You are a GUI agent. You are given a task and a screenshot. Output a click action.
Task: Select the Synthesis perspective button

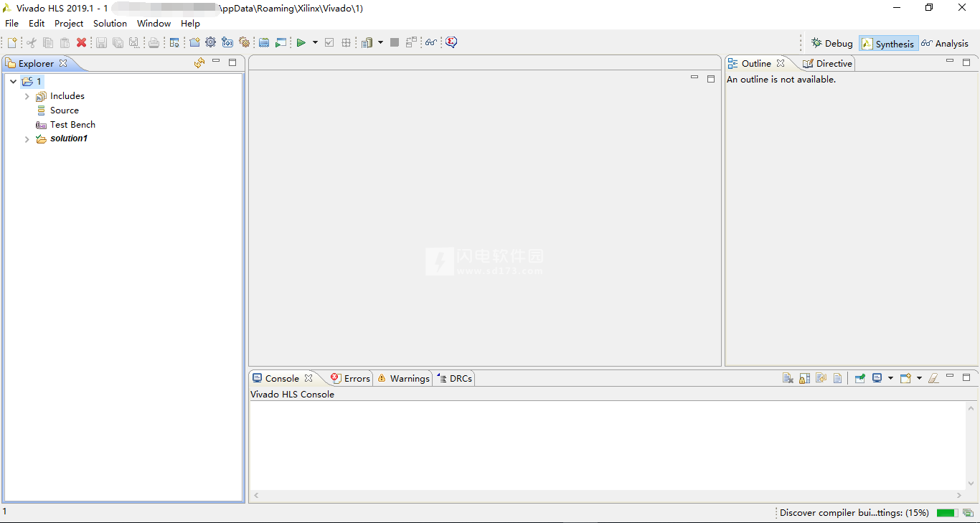[888, 44]
